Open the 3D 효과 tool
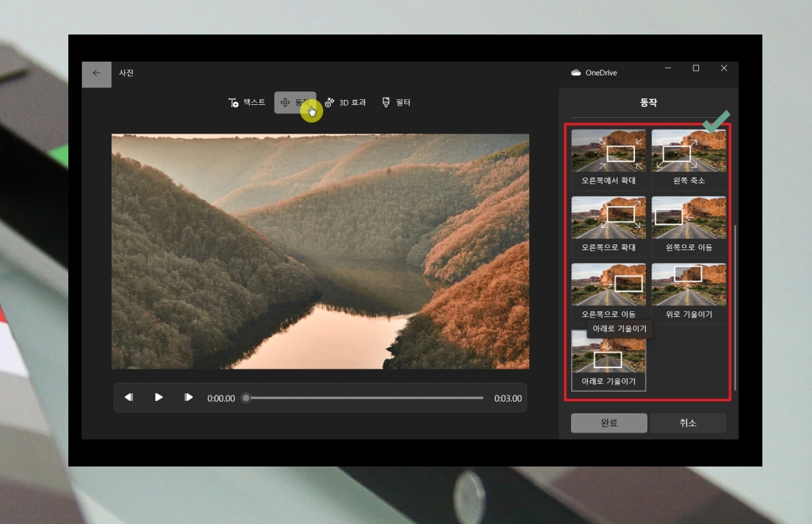 [345, 103]
